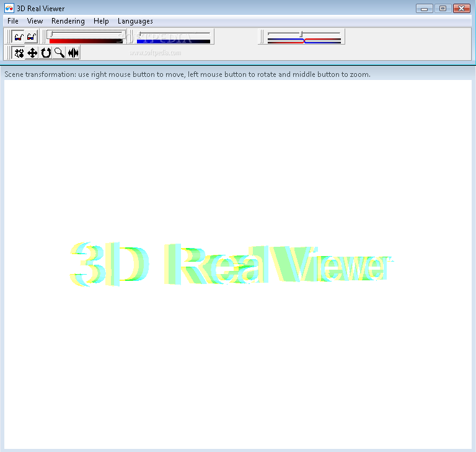Select the rotate scene tool
This screenshot has height=452, width=476.
45,53
